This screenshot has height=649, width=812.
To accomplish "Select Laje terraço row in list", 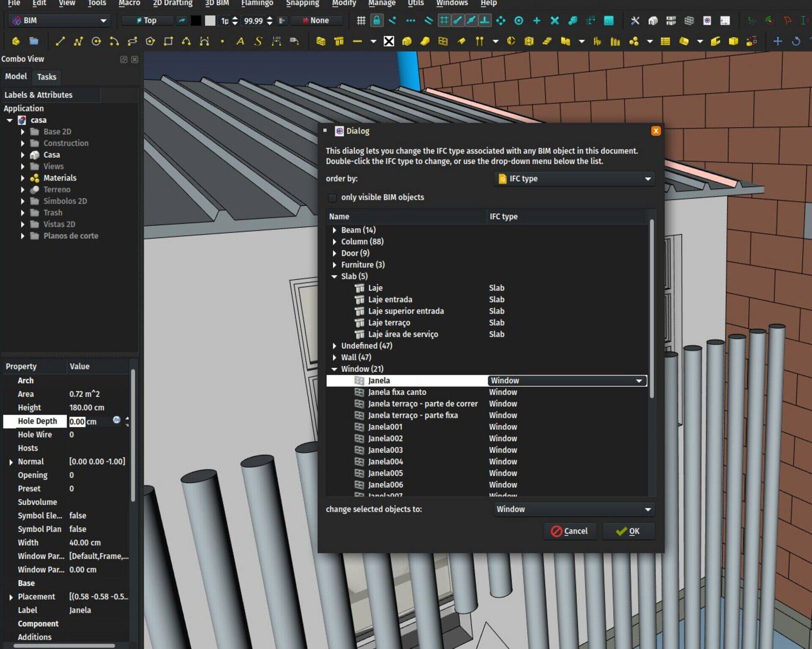I will coord(486,323).
